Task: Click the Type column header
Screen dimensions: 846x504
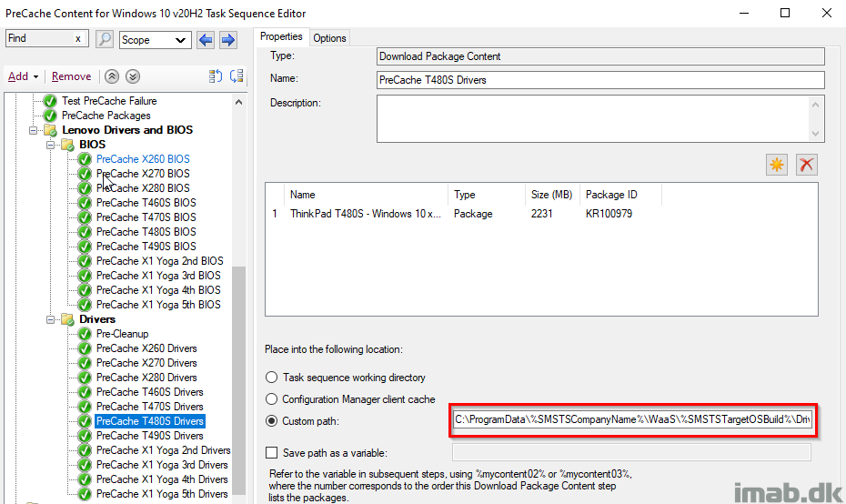Action: [486, 195]
